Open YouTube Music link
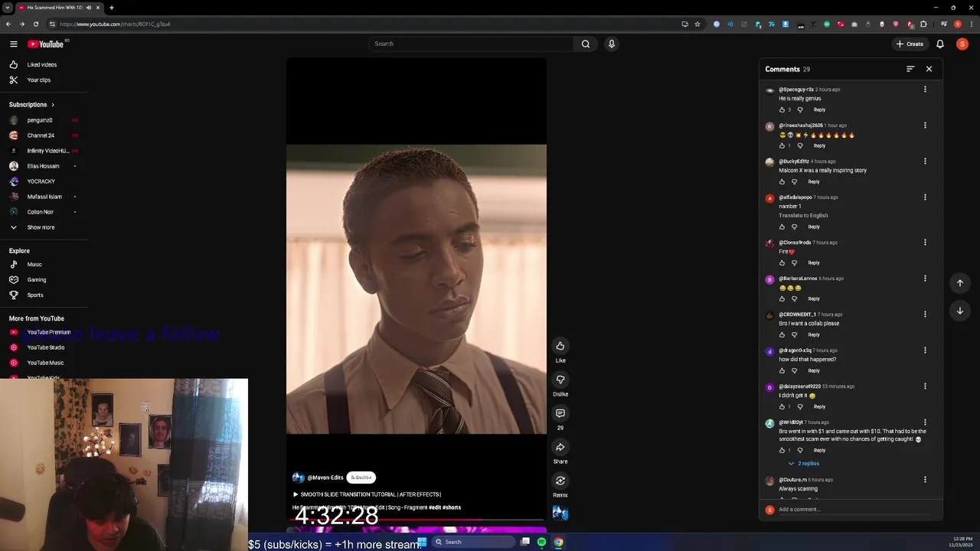 (45, 363)
